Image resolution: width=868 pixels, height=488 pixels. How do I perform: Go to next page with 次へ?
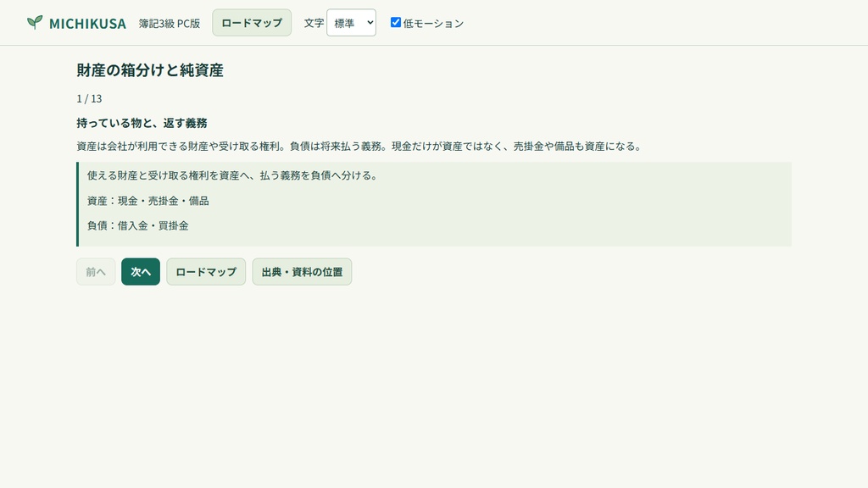point(141,272)
